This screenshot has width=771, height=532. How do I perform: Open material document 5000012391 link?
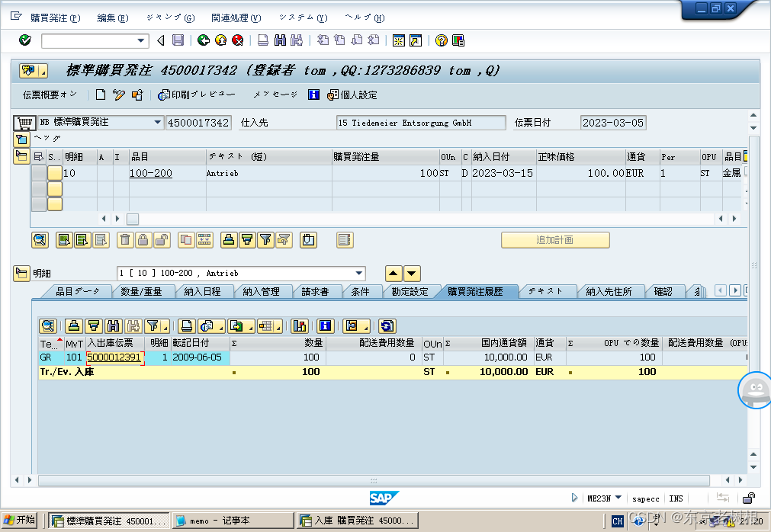[114, 357]
